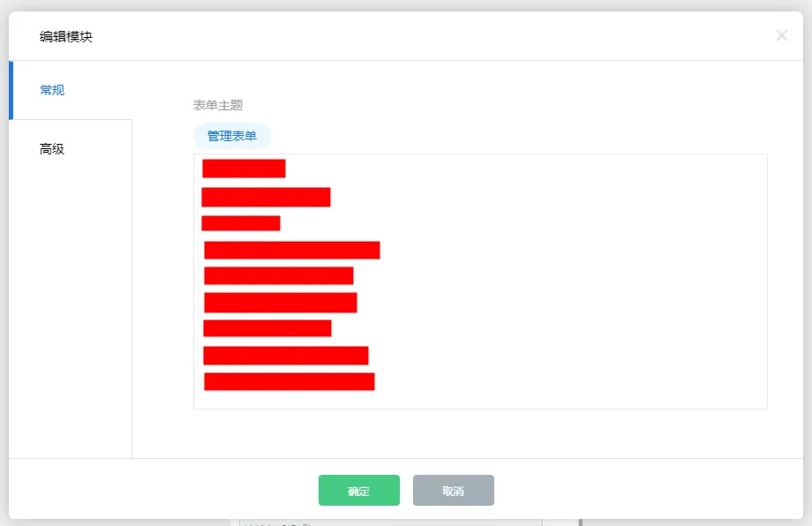The image size is (812, 526).
Task: Choose the third redacted entry in form list
Action: [x=241, y=223]
